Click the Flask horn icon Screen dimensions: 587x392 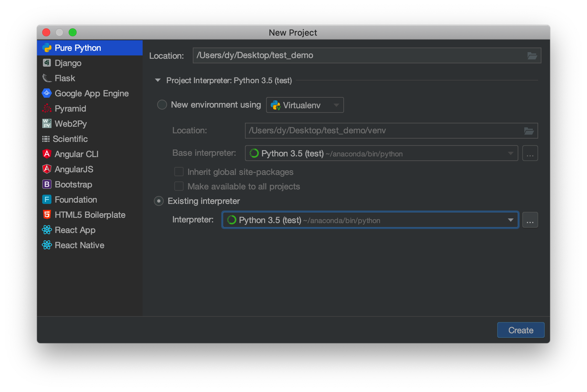(x=47, y=78)
